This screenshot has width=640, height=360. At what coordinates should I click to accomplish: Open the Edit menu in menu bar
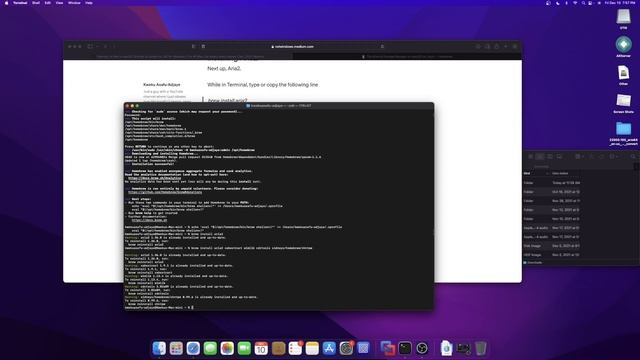48,3
